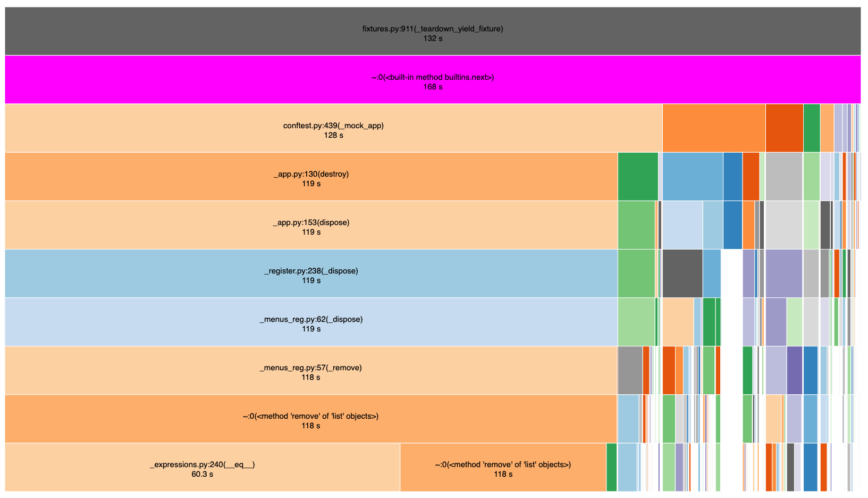868x498 pixels.
Task: Click the _register.py:238(_dispose) block
Action: point(311,273)
